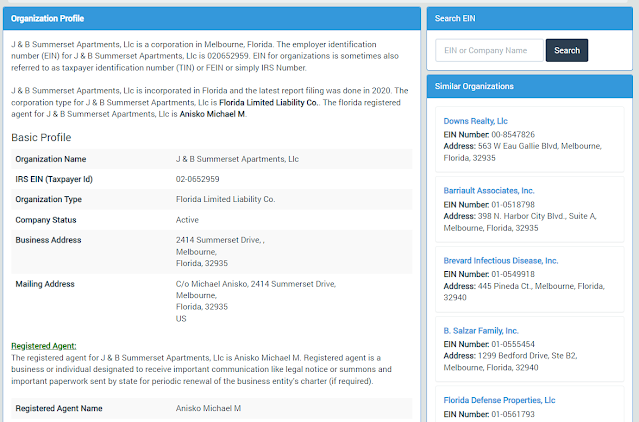Select EIN Number 01-0561793 under Florida Defense Properties
639x422 pixels.
point(513,414)
